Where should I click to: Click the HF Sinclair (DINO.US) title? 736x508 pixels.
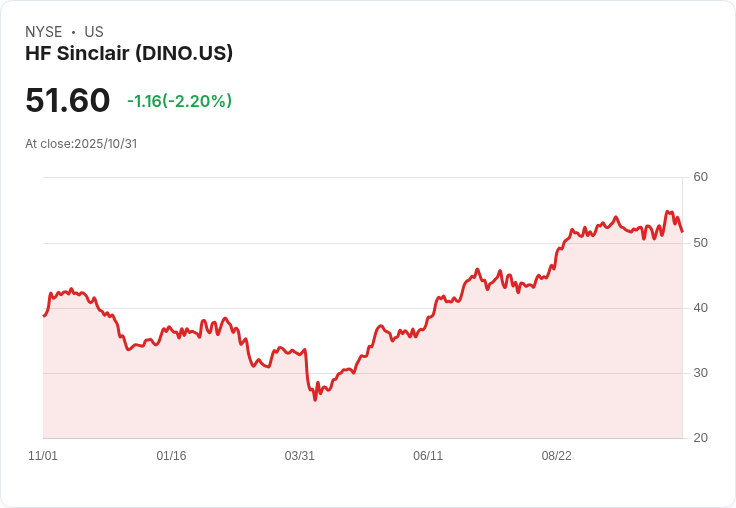pos(129,54)
